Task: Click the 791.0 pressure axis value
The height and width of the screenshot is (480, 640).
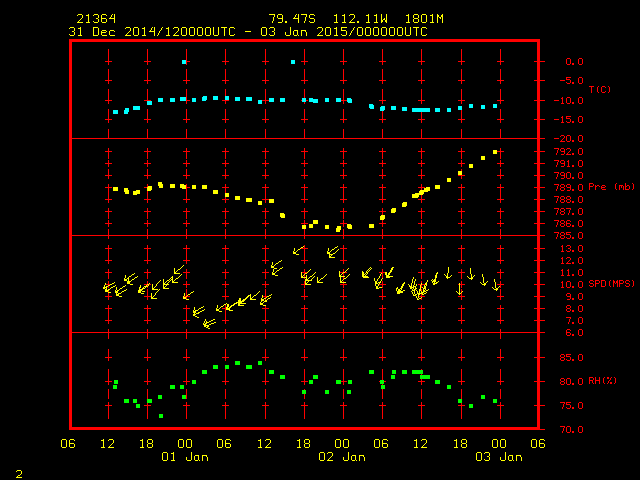Action: [568, 164]
